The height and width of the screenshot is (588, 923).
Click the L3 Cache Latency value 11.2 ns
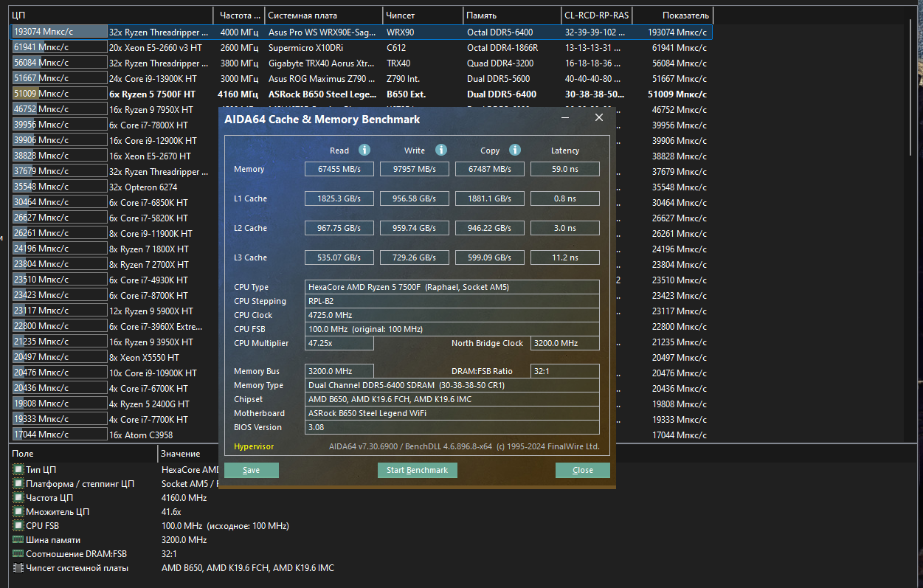(565, 257)
